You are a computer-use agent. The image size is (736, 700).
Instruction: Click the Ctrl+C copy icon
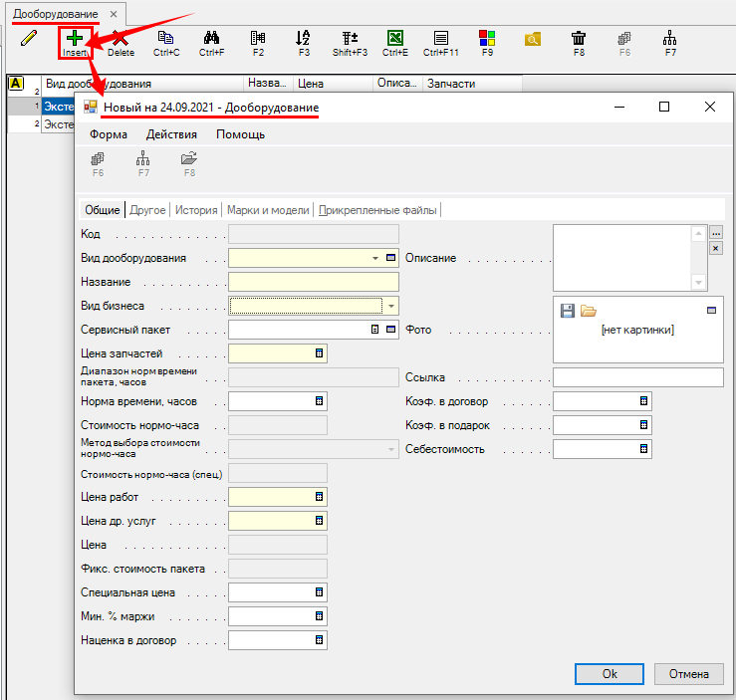[x=166, y=40]
